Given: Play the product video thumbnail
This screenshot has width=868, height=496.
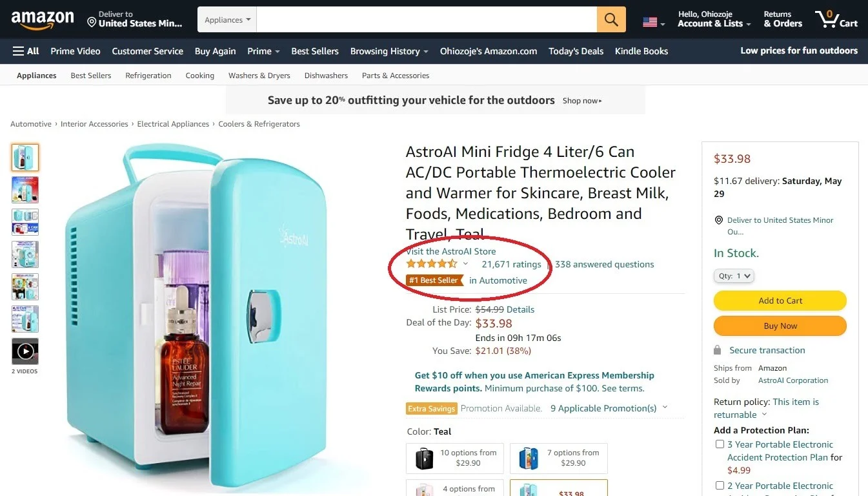Looking at the screenshot, I should pos(25,351).
